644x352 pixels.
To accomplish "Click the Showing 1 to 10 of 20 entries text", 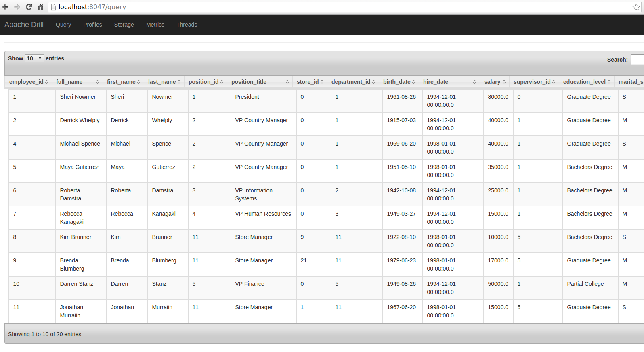I will (45, 334).
